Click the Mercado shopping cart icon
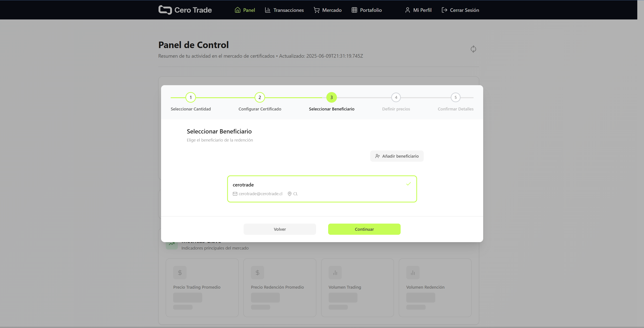The image size is (644, 328). [317, 10]
